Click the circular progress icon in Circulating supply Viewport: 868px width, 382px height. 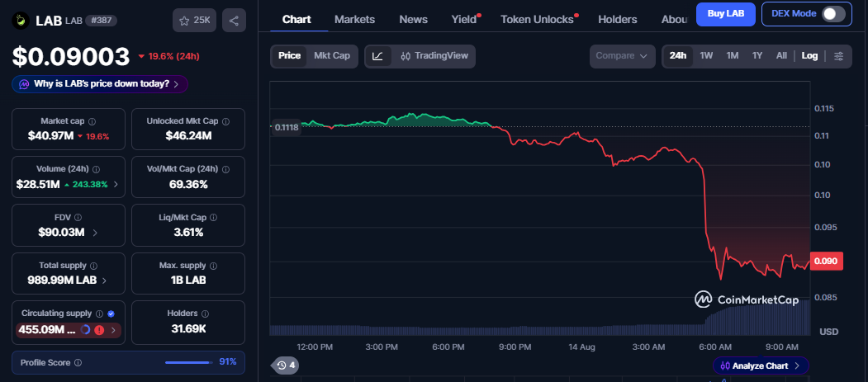click(85, 330)
